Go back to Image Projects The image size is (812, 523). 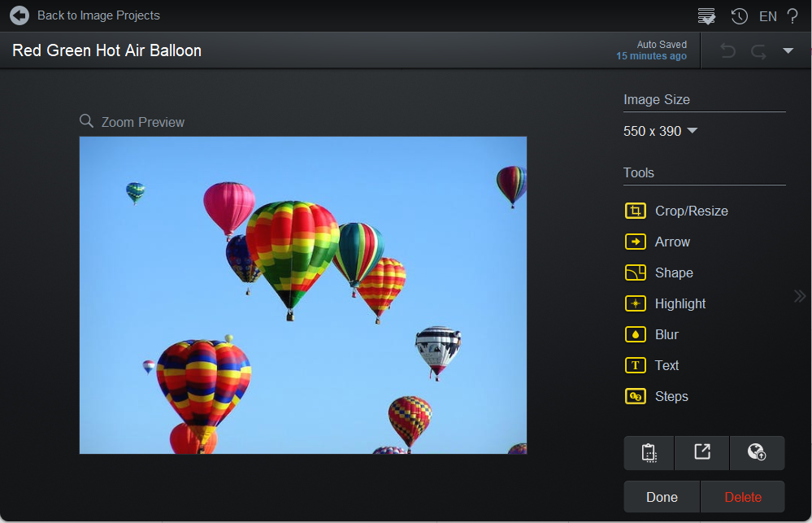click(98, 15)
